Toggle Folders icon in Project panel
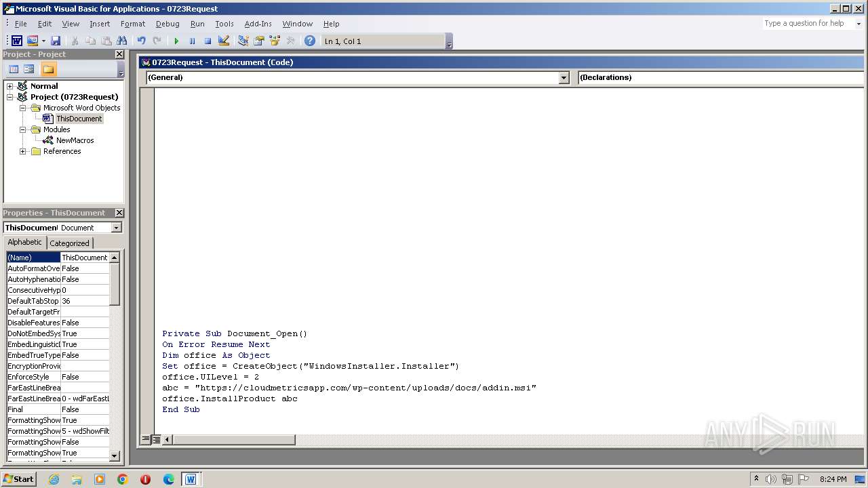The height and width of the screenshot is (488, 868). pyautogui.click(x=48, y=69)
